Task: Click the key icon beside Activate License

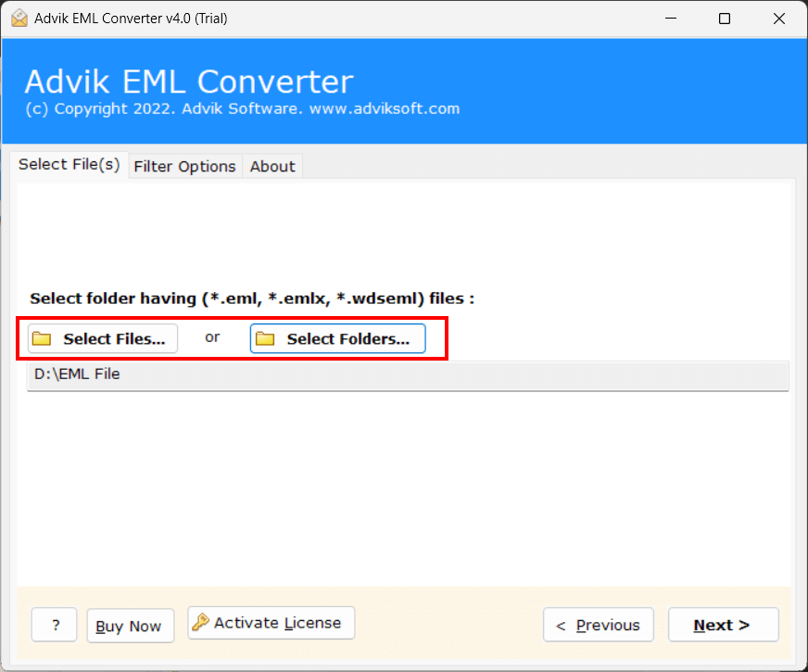Action: pyautogui.click(x=203, y=622)
